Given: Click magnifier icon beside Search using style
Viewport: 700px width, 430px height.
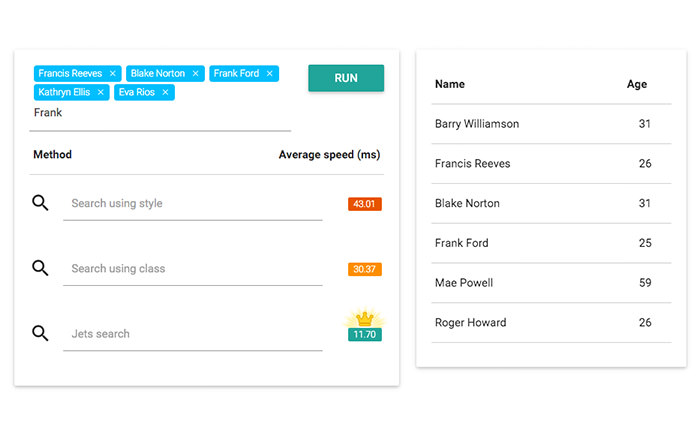Looking at the screenshot, I should pos(40,203).
